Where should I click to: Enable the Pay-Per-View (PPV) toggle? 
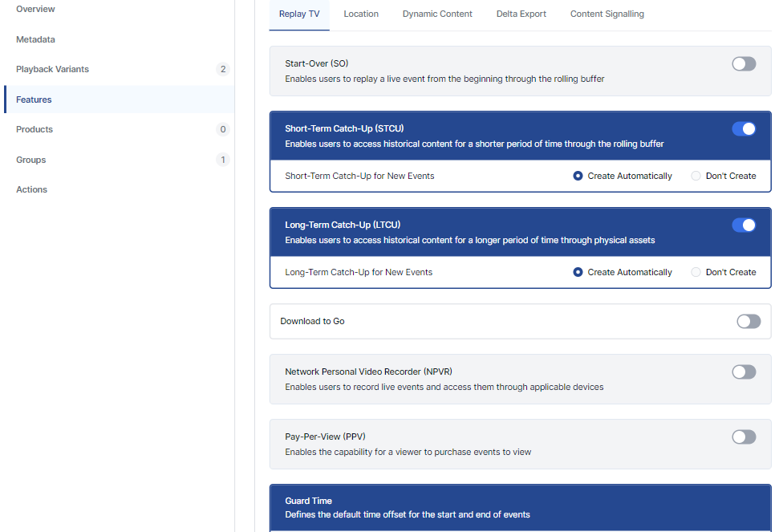[744, 437]
